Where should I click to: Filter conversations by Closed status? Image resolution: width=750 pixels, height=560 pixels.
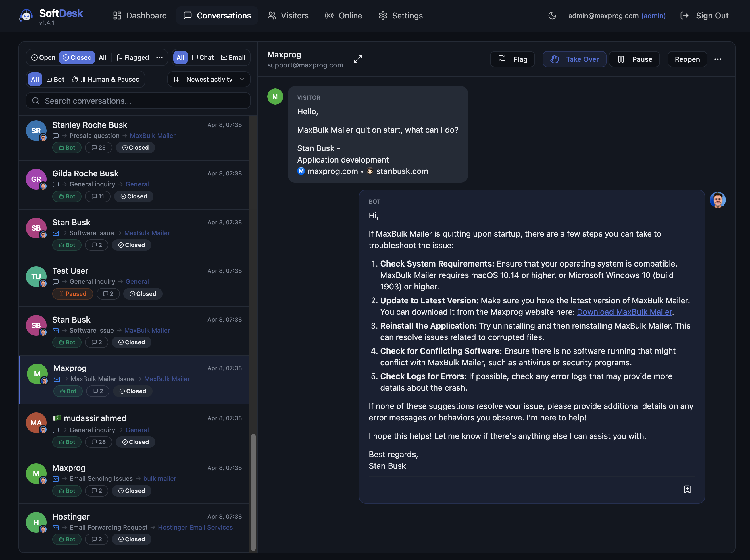[77, 57]
